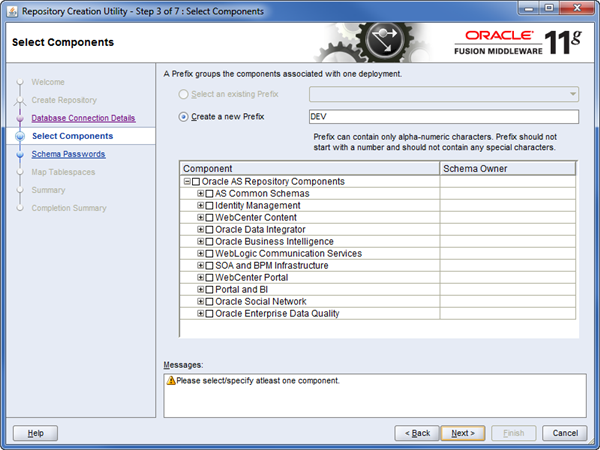Cancel the Repository Creation Utility wizard

point(565,433)
